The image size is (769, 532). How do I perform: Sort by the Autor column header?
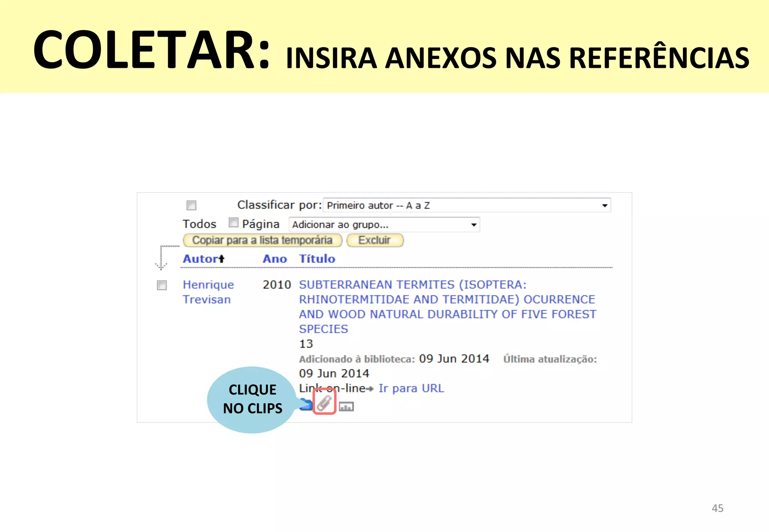(x=204, y=259)
